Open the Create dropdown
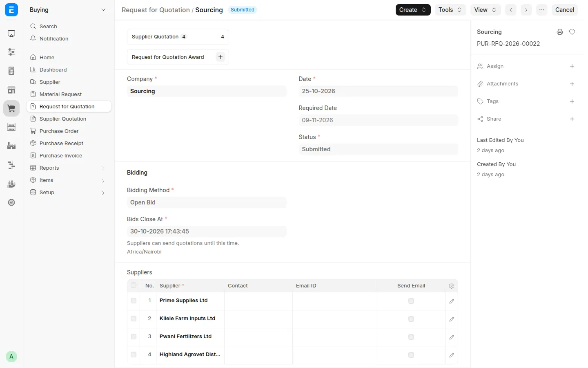The height and width of the screenshot is (368, 588). click(413, 10)
